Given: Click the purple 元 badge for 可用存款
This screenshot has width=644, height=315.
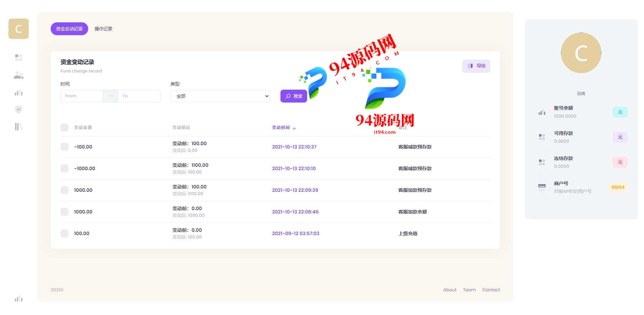Looking at the screenshot, I should pyautogui.click(x=620, y=137).
